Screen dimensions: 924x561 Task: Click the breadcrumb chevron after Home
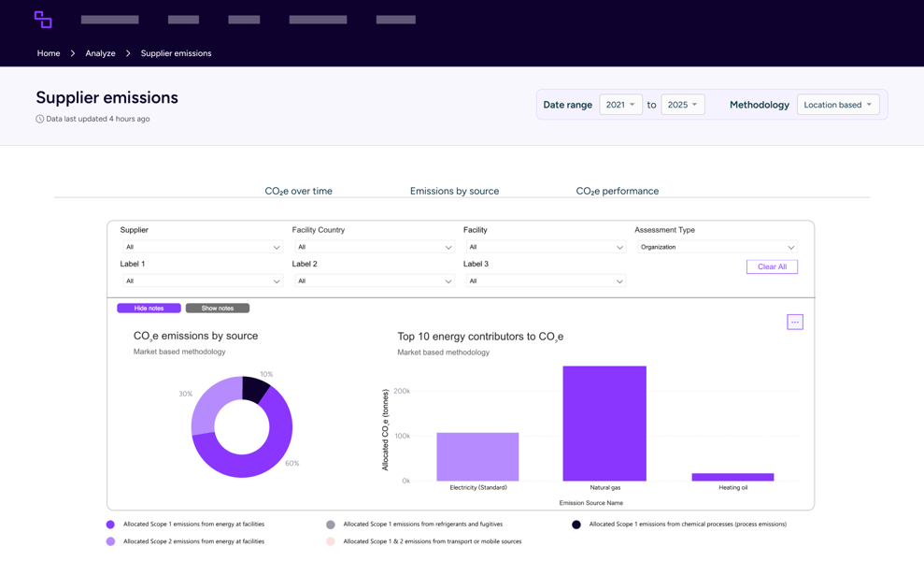[73, 53]
